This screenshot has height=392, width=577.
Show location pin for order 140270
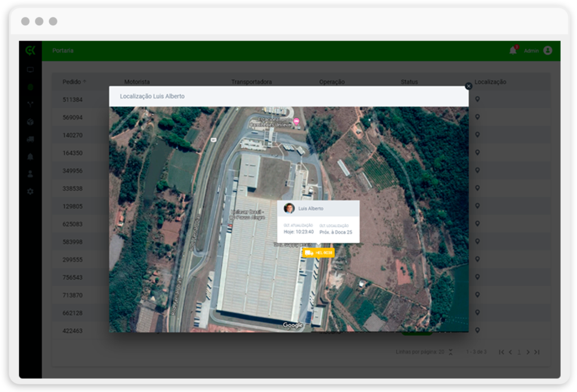click(x=477, y=135)
